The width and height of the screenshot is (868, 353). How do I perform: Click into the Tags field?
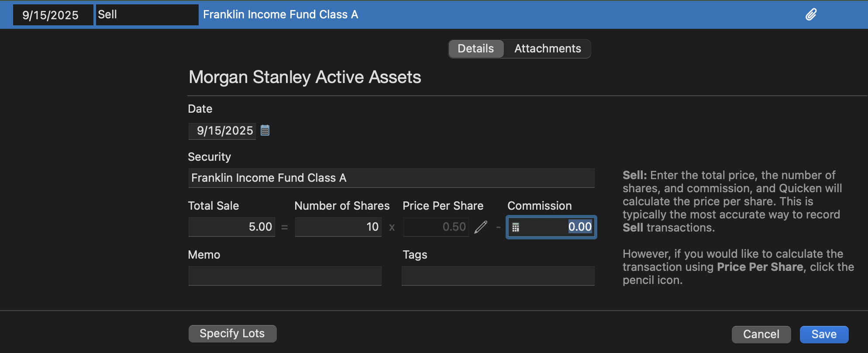click(x=498, y=276)
